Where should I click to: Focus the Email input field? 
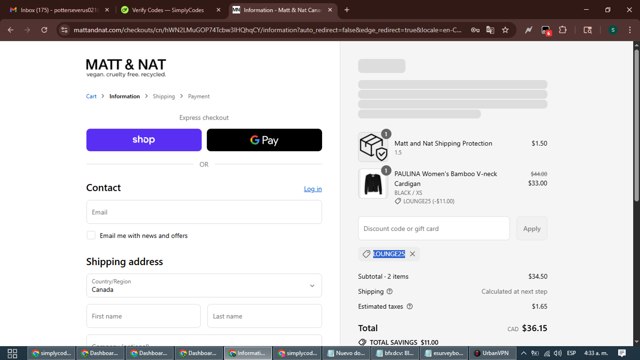click(204, 212)
